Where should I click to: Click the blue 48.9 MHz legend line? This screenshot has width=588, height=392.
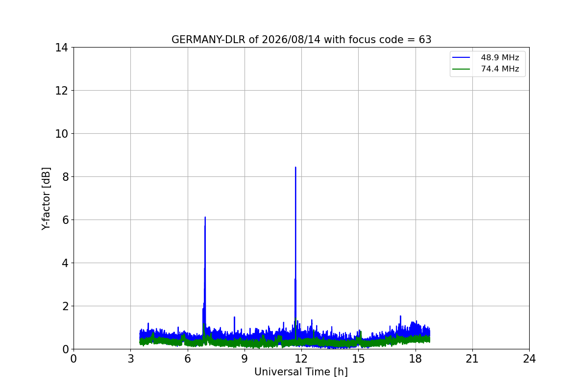point(461,58)
